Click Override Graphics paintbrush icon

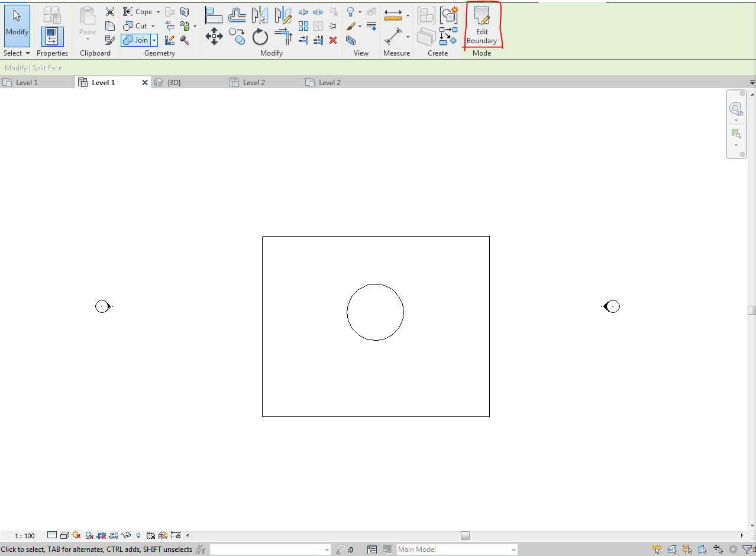351,26
